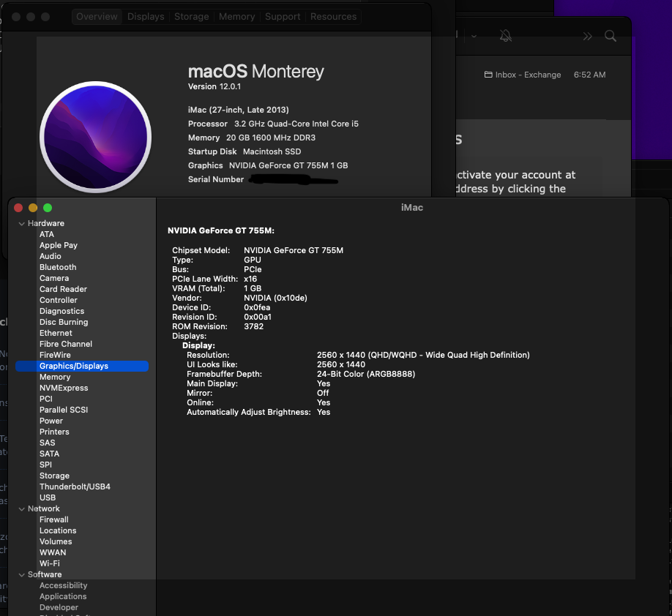Select Firewall under Network

tap(54, 519)
